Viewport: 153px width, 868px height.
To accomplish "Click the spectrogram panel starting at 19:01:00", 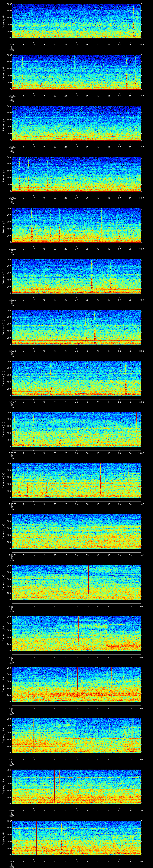I will coord(77,21).
